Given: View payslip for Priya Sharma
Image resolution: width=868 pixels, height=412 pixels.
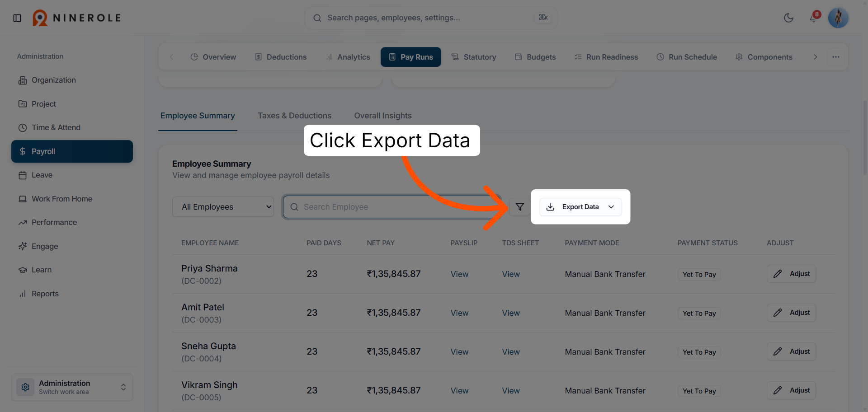Looking at the screenshot, I should 459,274.
